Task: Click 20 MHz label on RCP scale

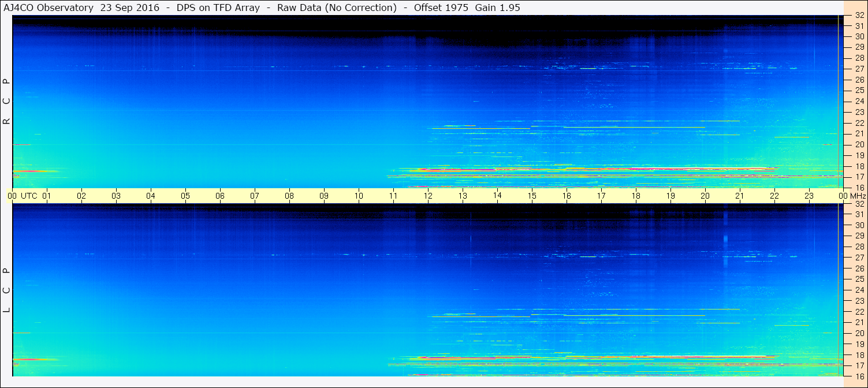Action: pos(859,144)
